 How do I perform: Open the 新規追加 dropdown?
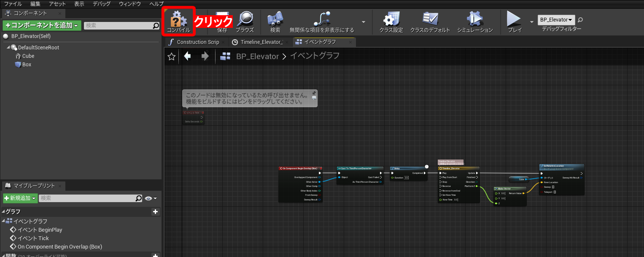tap(20, 198)
